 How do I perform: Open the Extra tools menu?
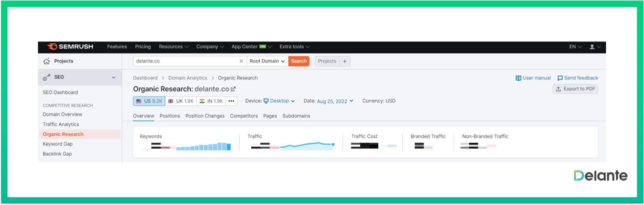(294, 46)
